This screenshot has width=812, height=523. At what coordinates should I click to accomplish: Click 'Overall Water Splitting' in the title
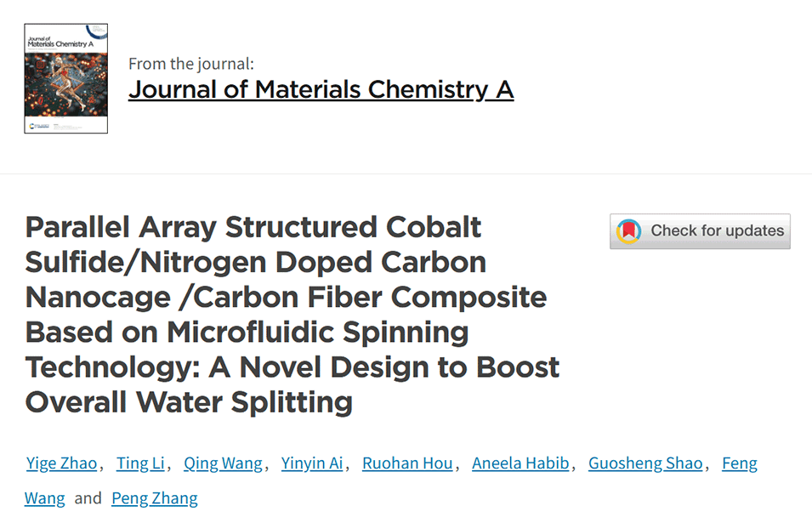tap(189, 401)
